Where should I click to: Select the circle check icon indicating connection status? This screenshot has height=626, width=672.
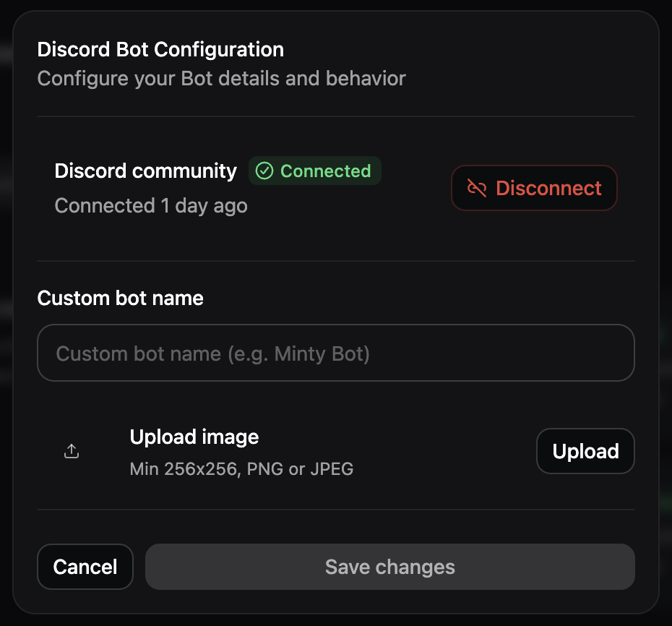(x=265, y=171)
